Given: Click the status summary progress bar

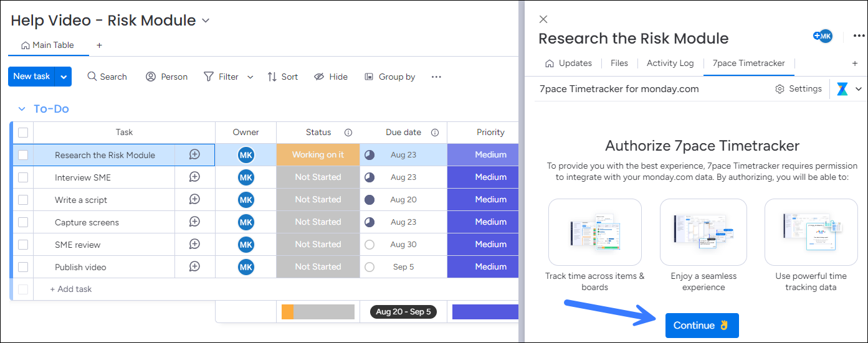Looking at the screenshot, I should 318,312.
